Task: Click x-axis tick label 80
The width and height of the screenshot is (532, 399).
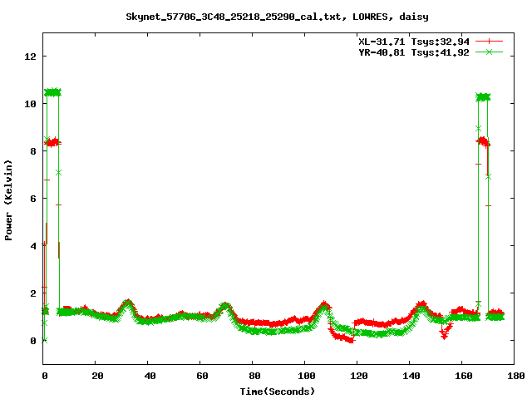Action: tap(254, 376)
